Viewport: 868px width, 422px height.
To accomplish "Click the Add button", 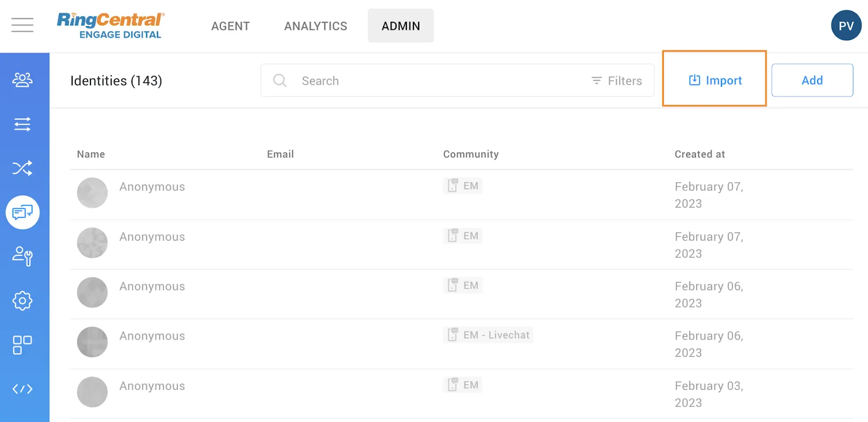I will coord(812,80).
